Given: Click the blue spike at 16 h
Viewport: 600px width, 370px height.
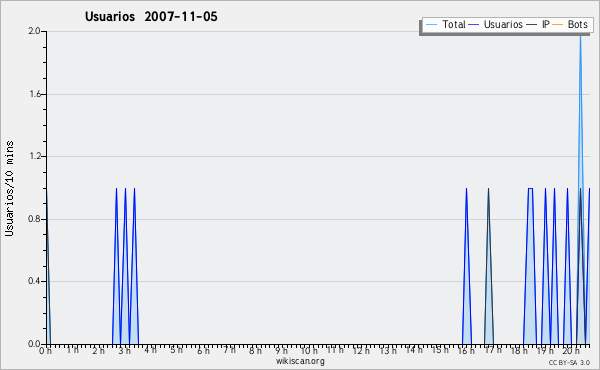Looking at the screenshot, I should click(x=467, y=266).
